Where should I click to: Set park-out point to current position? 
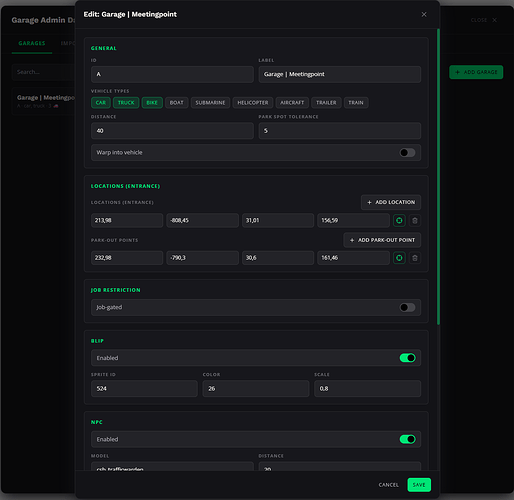coord(399,258)
